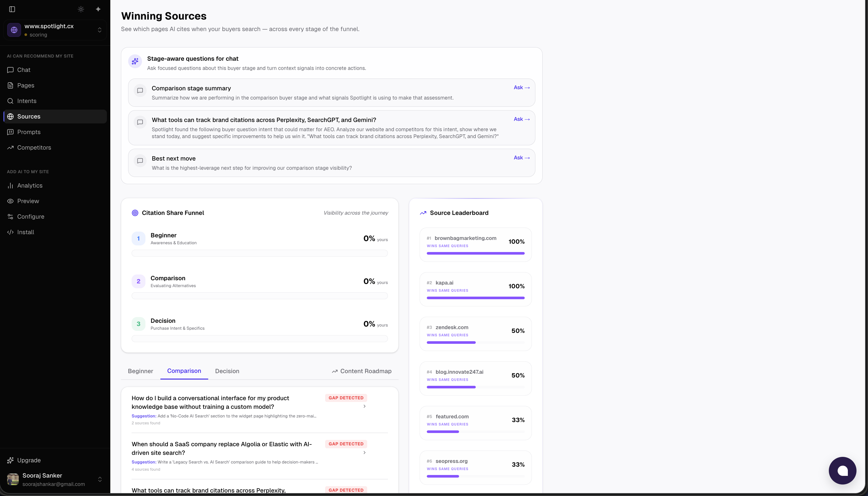Click the Chat icon in sidebar

point(11,70)
